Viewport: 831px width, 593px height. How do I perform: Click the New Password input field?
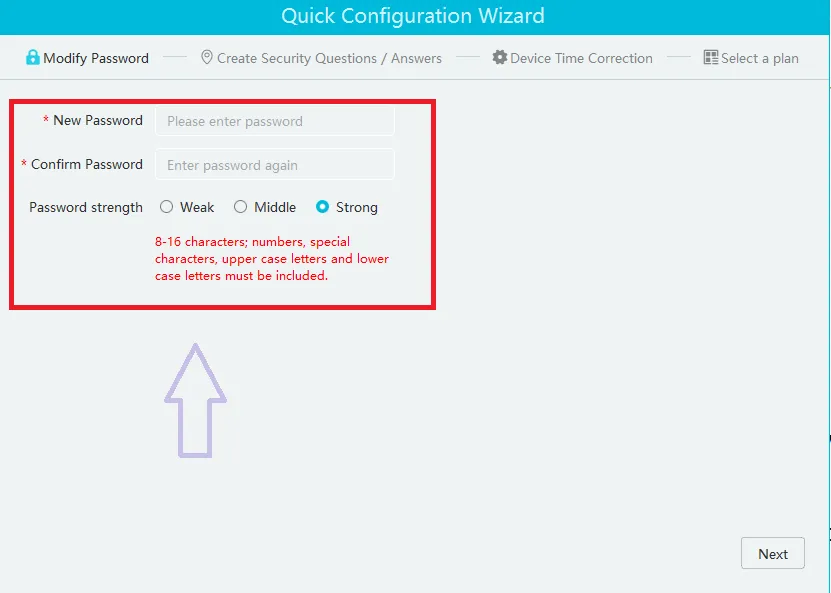point(274,120)
